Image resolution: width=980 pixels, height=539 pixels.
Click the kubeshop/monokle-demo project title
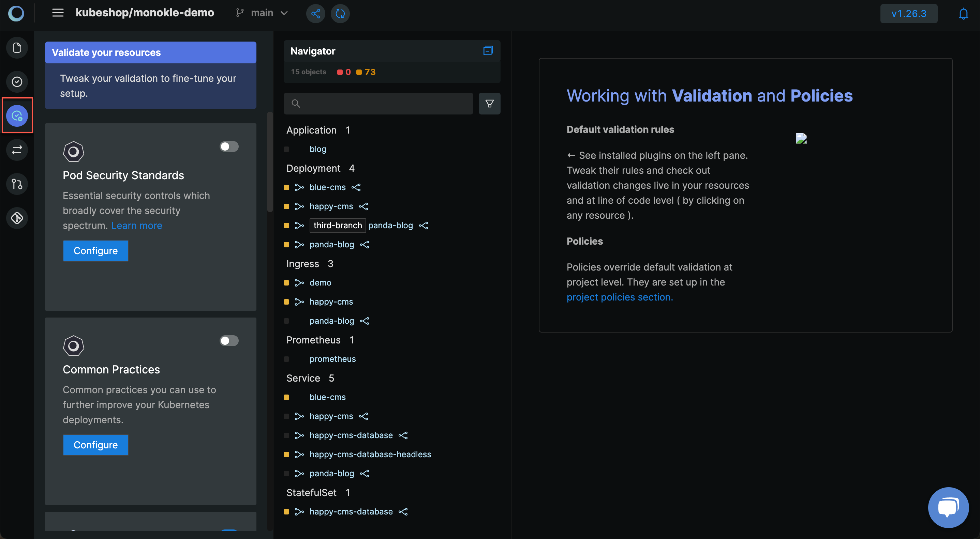(145, 13)
